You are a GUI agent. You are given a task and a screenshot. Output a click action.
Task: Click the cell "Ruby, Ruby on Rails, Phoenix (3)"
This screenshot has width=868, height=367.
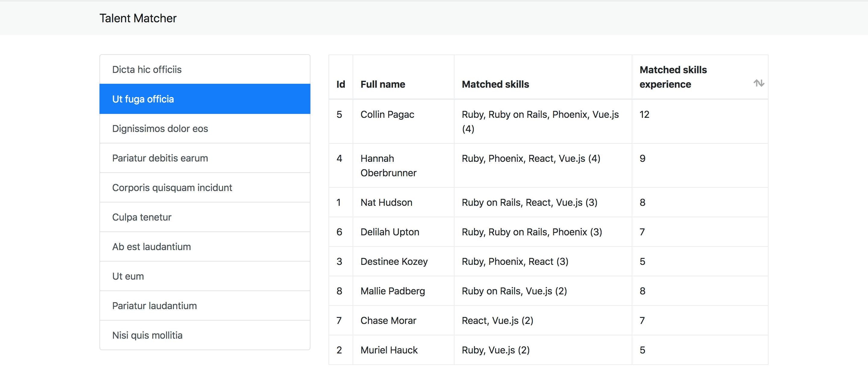coord(543,232)
